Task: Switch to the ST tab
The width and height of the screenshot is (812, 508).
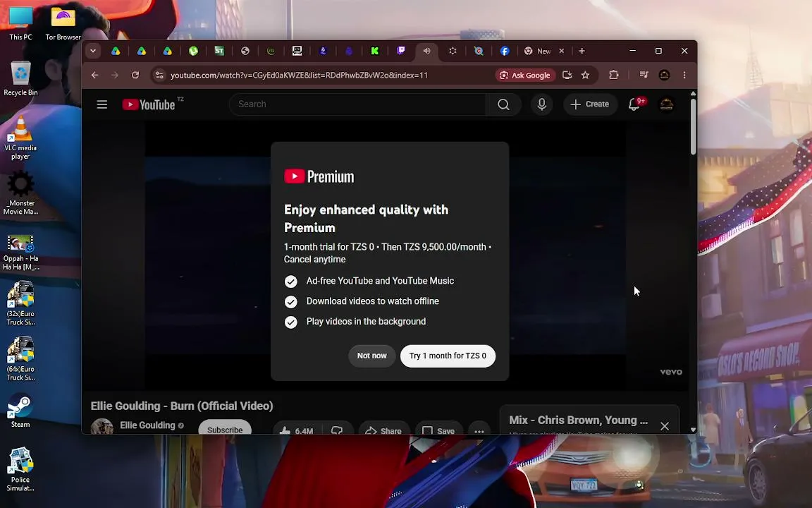Action: [x=219, y=51]
